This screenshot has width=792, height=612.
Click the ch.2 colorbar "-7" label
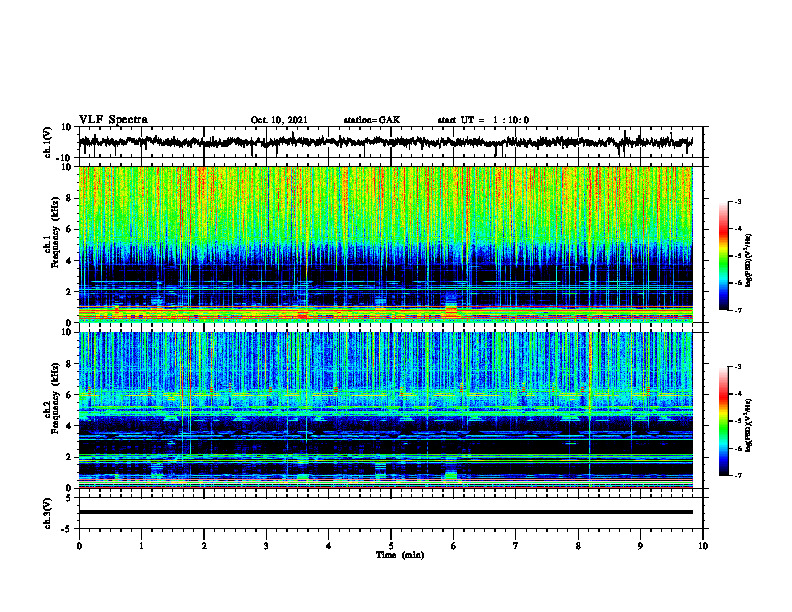[738, 475]
